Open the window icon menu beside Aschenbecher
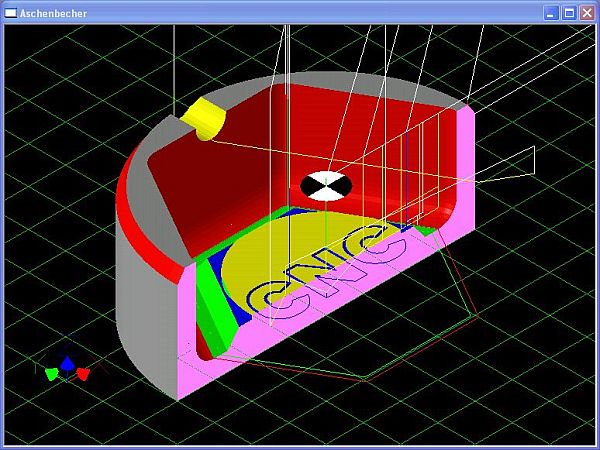The width and height of the screenshot is (600, 450). point(11,13)
